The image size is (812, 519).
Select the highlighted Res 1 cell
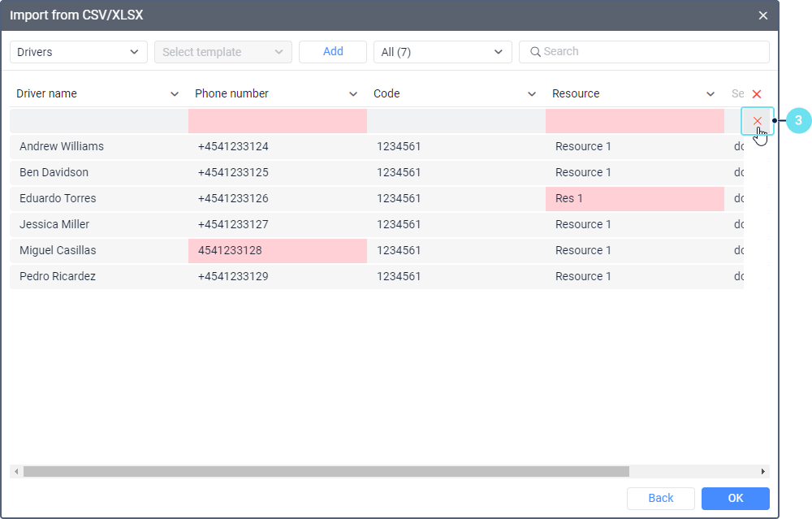coord(634,198)
